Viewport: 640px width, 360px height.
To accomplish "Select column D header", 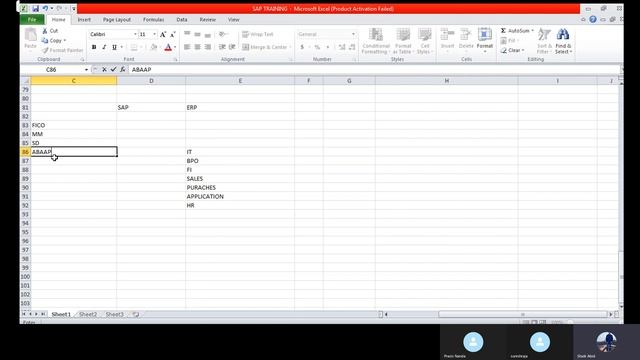I will (151, 81).
